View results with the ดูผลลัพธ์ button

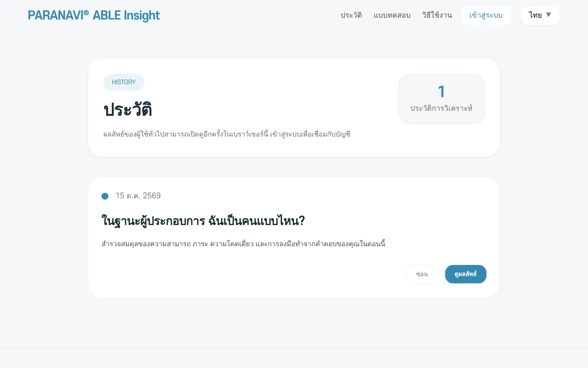pyautogui.click(x=466, y=274)
